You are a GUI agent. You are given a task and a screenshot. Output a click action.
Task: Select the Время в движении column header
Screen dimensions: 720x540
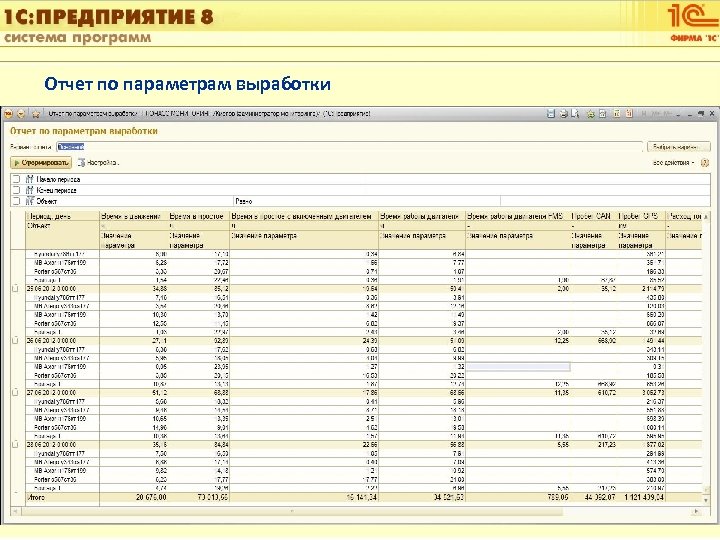134,216
